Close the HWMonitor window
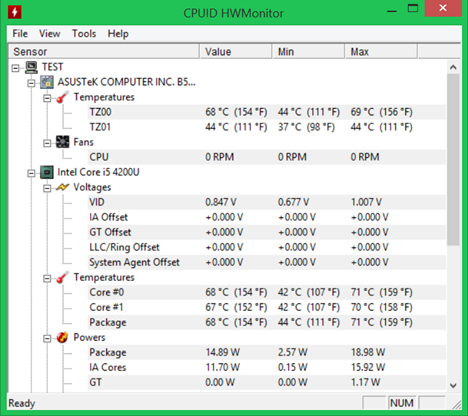Screen dimensions: 468x416 [x=443, y=8]
